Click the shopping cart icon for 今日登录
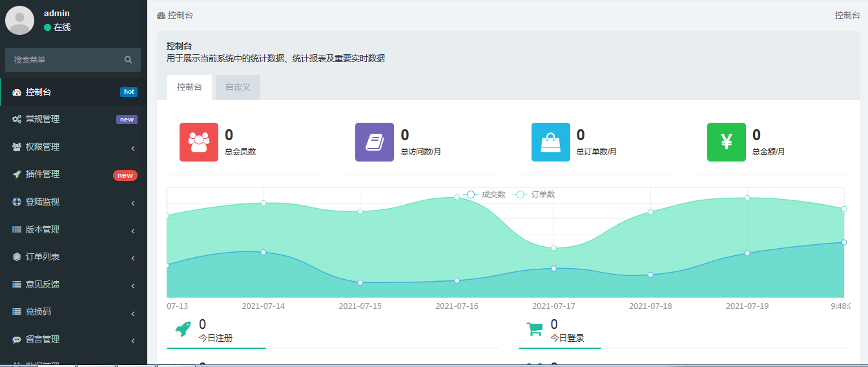This screenshot has height=367, width=868. pos(535,329)
